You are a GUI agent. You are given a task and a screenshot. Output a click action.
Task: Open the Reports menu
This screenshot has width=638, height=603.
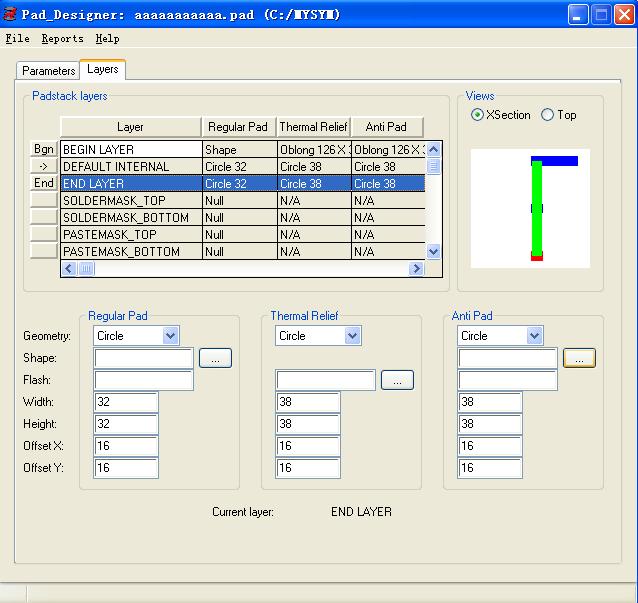[62, 39]
